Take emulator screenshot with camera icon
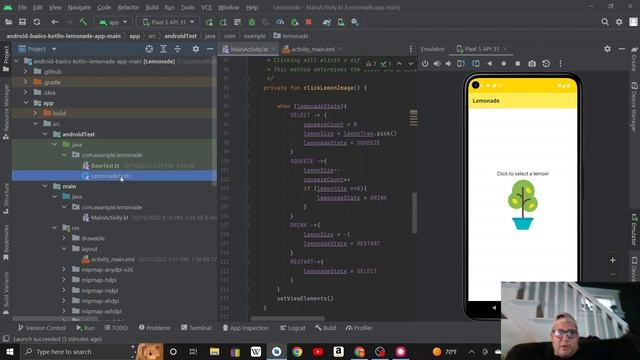Screen dimensions: 640x360 click(x=532, y=64)
